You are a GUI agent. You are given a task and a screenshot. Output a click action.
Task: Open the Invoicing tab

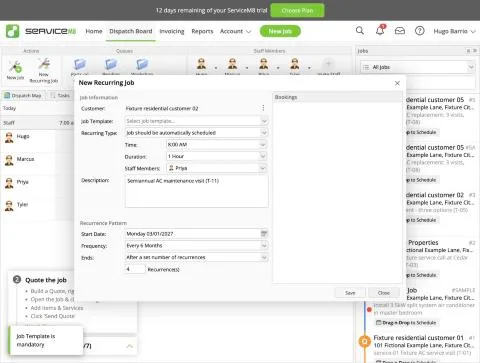click(x=172, y=31)
